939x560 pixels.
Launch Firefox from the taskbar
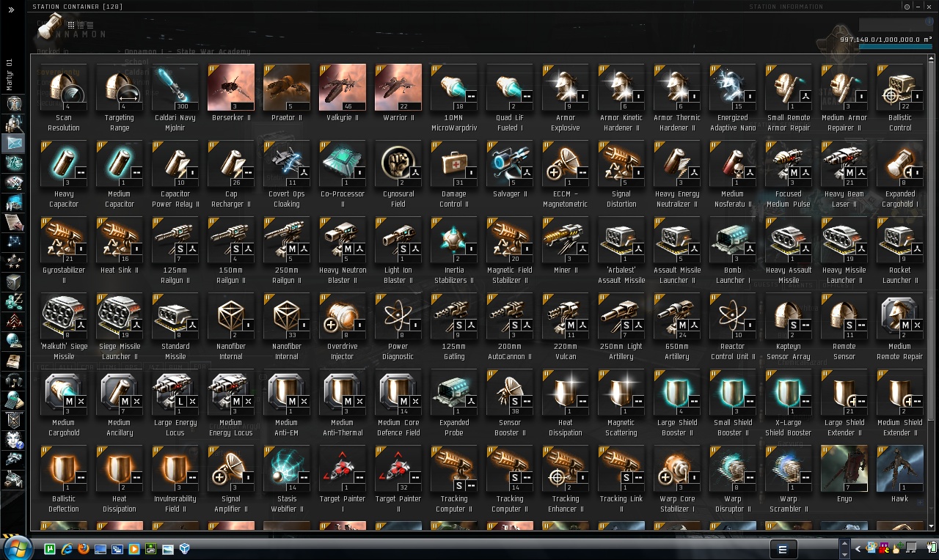[x=83, y=548]
